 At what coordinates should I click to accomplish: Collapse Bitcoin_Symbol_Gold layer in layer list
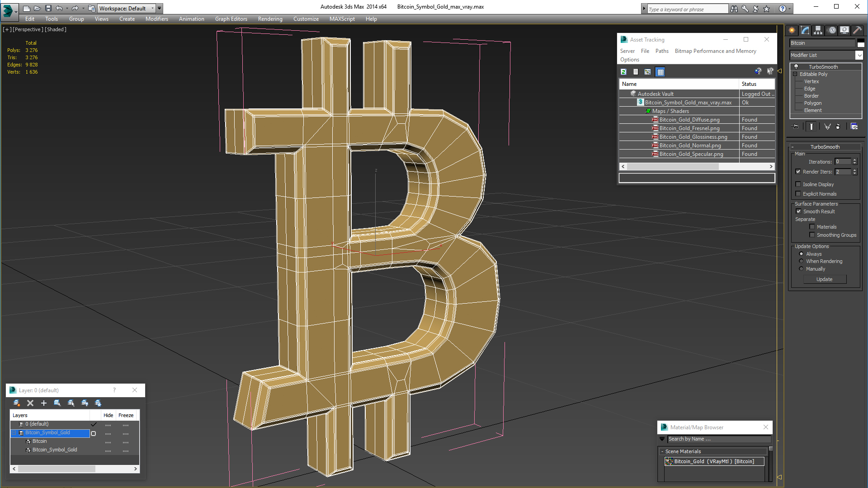tap(14, 433)
